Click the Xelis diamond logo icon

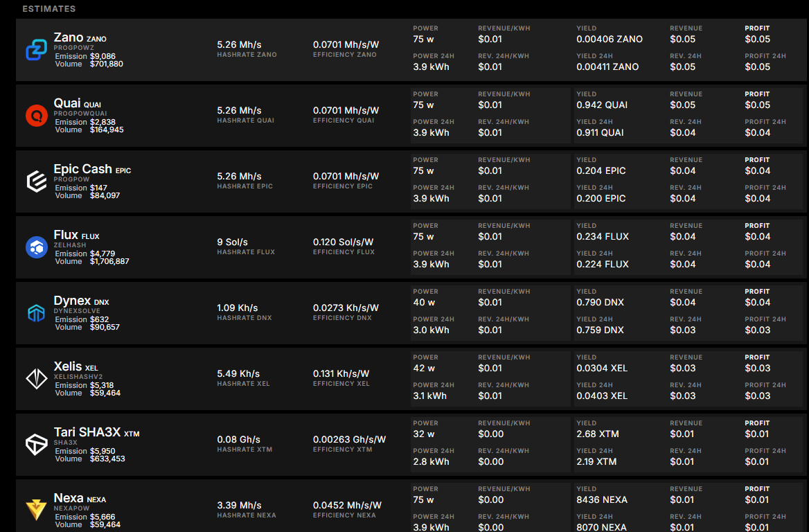pos(36,379)
